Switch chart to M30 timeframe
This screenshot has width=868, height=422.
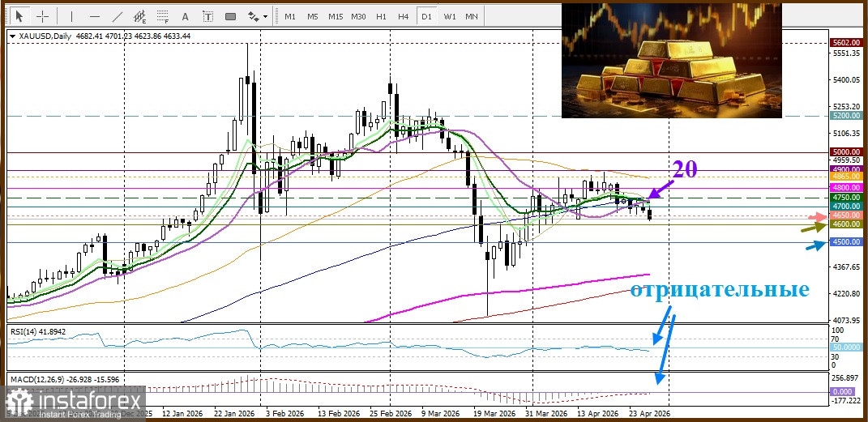click(x=358, y=16)
